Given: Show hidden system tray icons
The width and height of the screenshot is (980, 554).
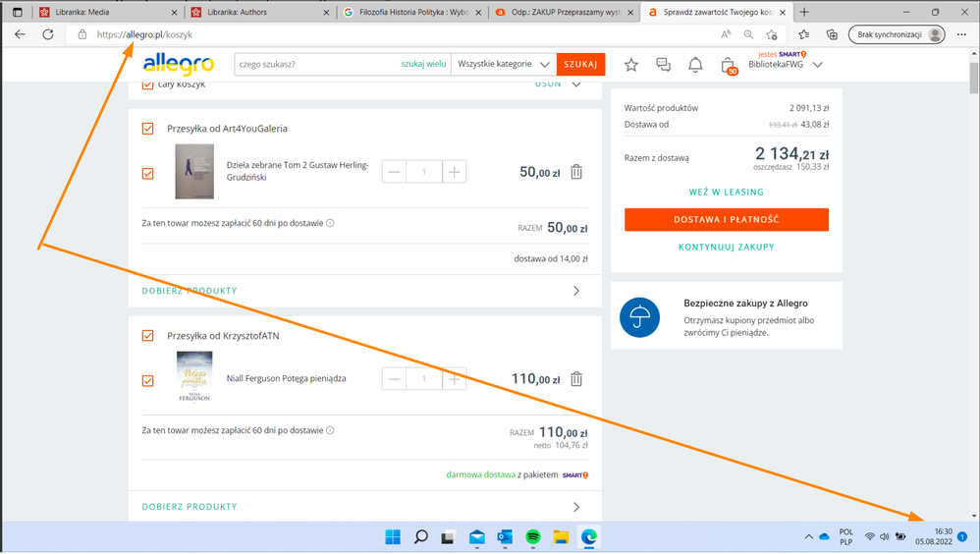Looking at the screenshot, I should [808, 537].
